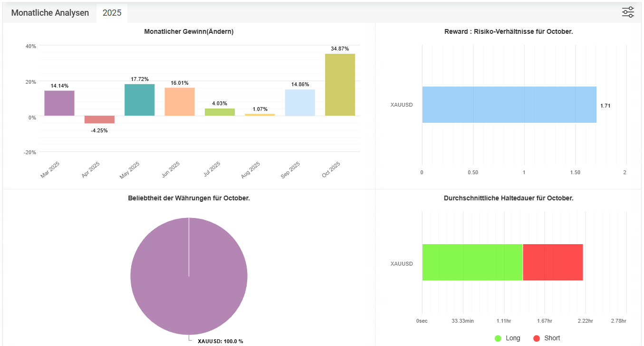Viewport: 644px width, 346px height.
Task: Click the green Long holding duration bar
Action: click(472, 262)
